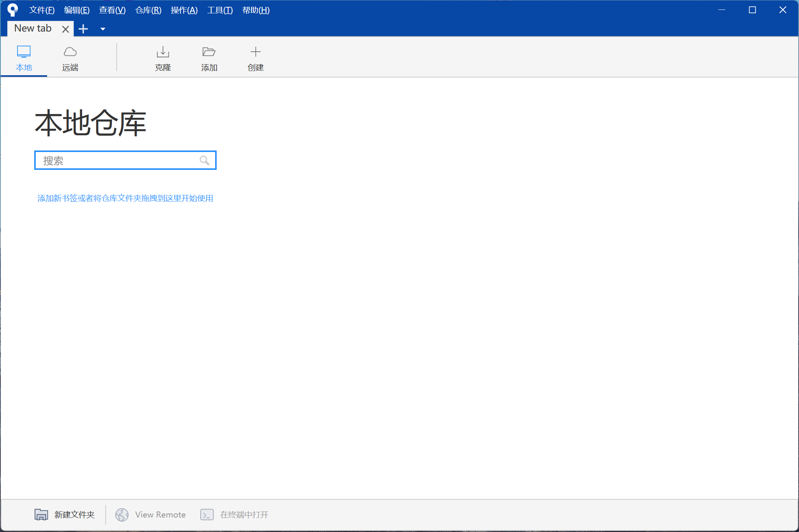Open the 添加 (Add) folder icon
Viewport: 799px width, 532px height.
coord(209,52)
